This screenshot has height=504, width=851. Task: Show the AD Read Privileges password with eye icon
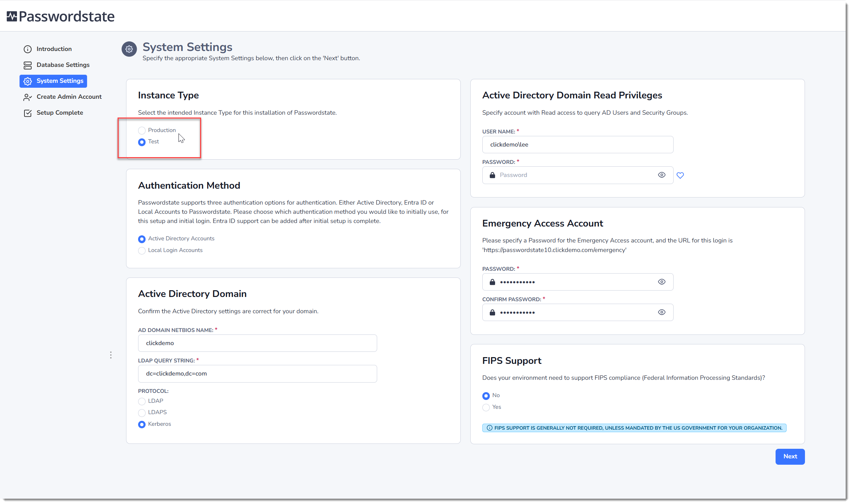[662, 175]
